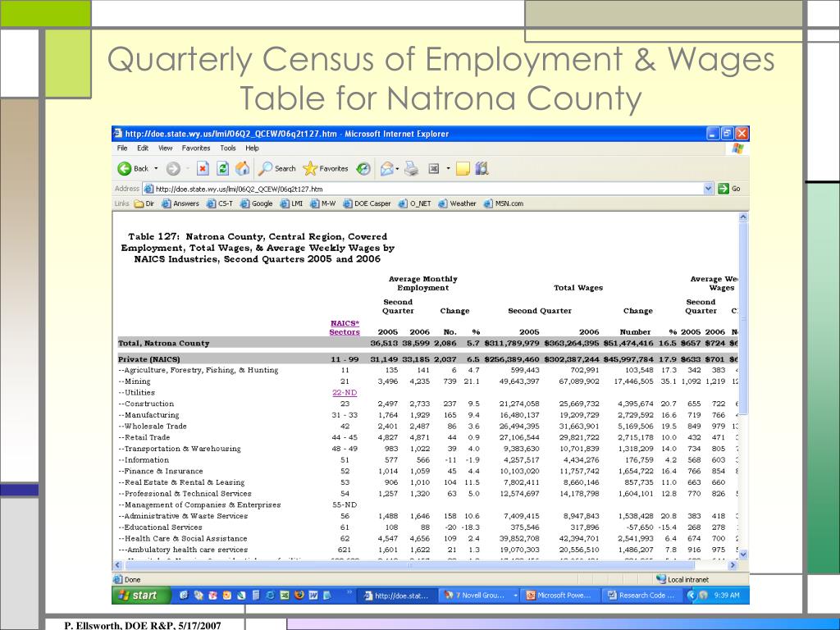Click the vertical scrollbar up arrow
Viewport: 840px width, 630px height.
pos(742,217)
